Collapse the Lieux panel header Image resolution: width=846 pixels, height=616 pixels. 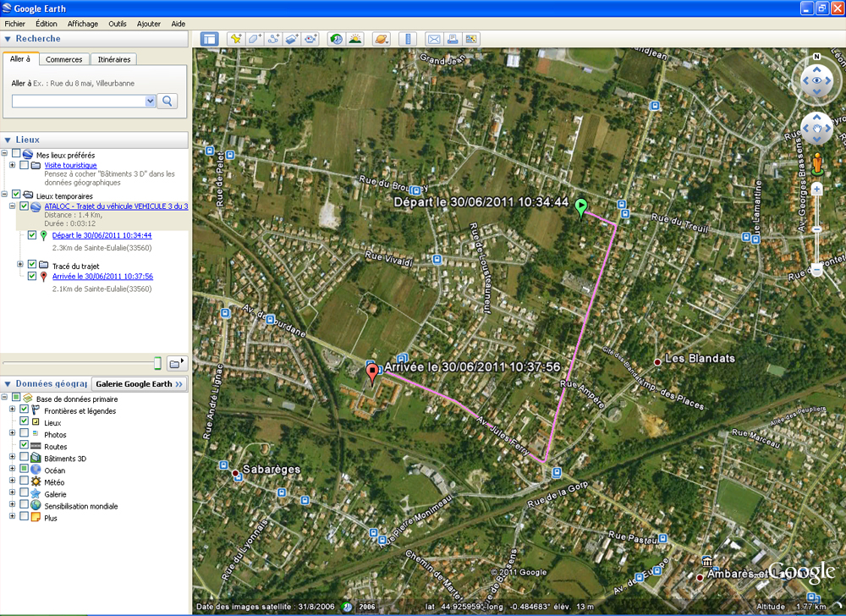click(x=8, y=140)
